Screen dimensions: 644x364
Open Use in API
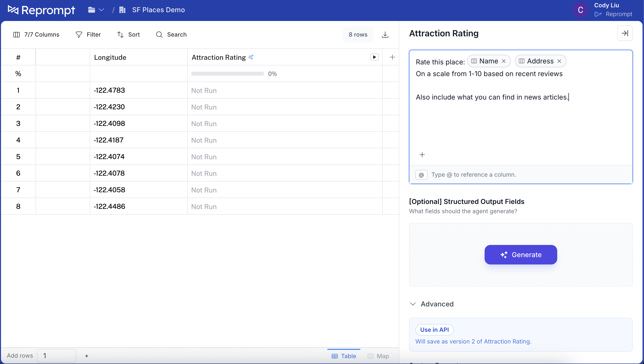[x=434, y=329]
